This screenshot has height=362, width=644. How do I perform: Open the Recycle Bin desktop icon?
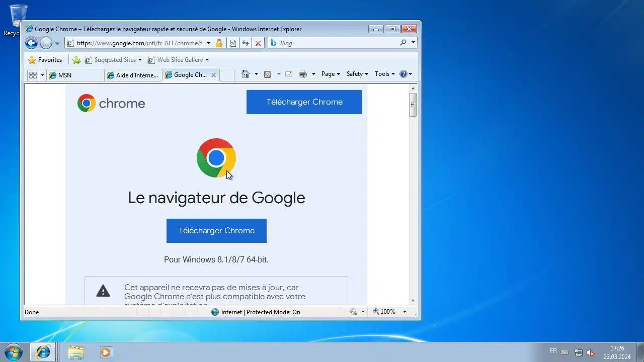(18, 20)
